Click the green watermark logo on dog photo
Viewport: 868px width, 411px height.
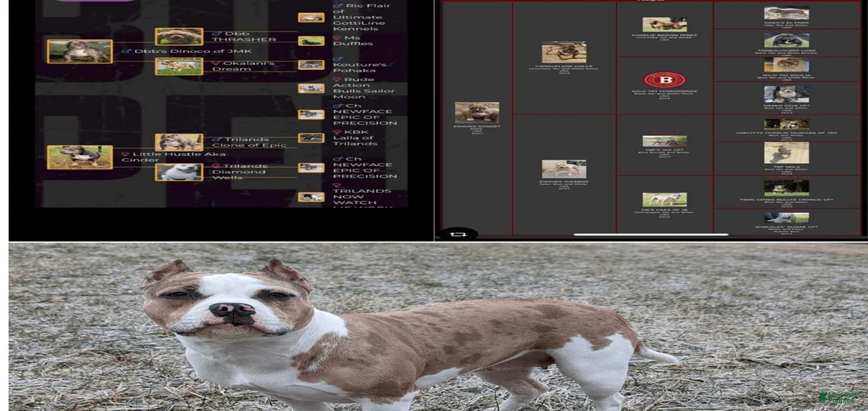(x=839, y=397)
